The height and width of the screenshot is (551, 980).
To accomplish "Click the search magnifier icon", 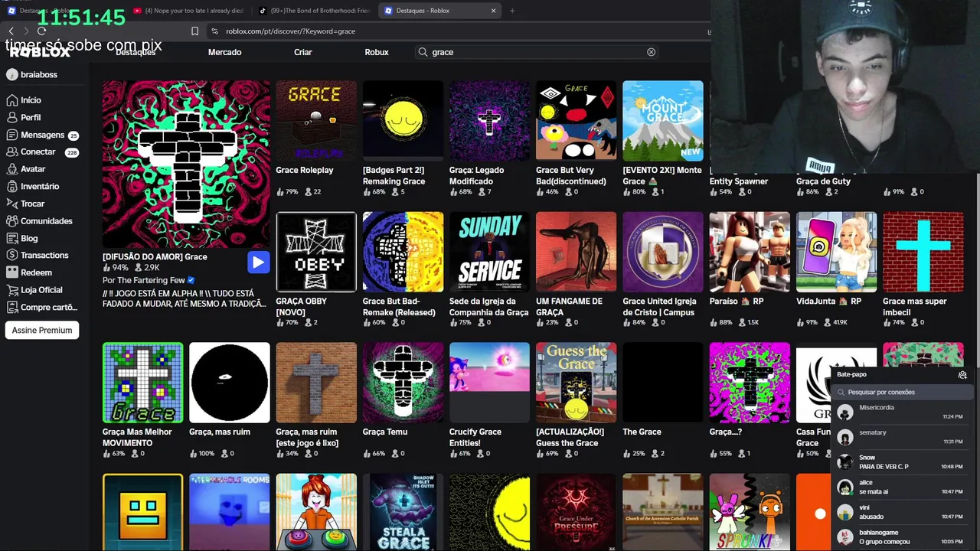I will click(423, 52).
